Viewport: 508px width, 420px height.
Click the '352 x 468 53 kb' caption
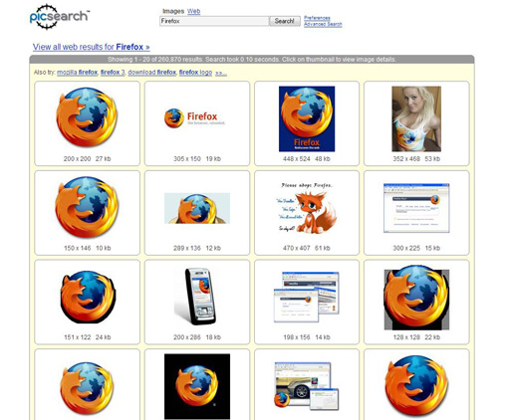(416, 159)
